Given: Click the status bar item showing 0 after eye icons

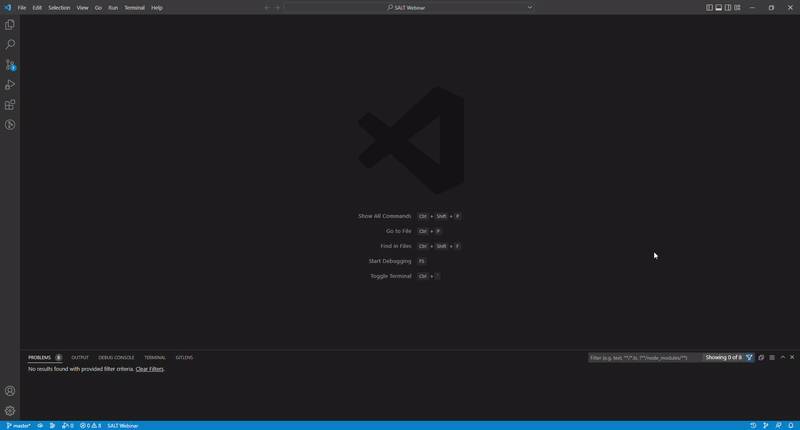Looking at the screenshot, I should coord(67,425).
